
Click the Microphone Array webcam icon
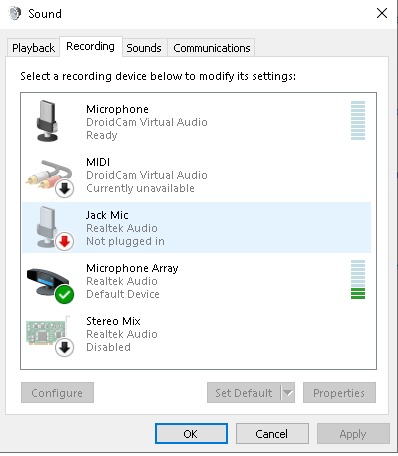point(50,284)
